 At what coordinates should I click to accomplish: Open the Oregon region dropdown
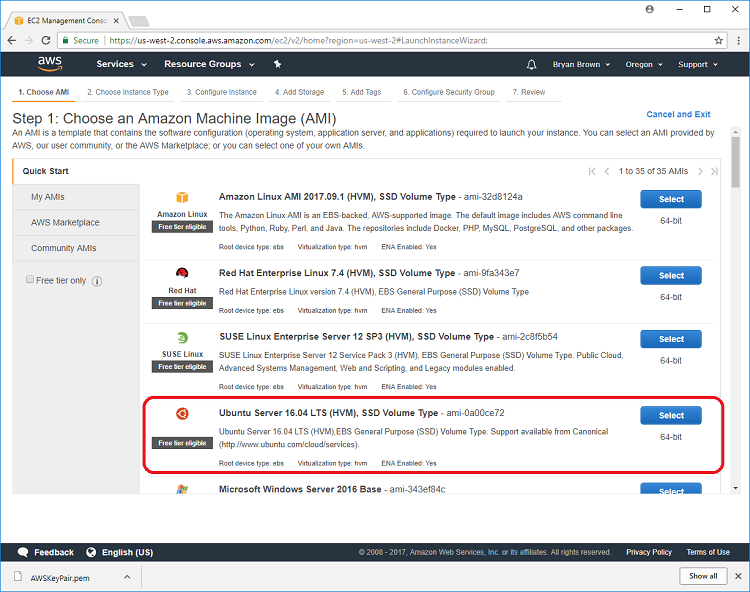click(x=644, y=65)
